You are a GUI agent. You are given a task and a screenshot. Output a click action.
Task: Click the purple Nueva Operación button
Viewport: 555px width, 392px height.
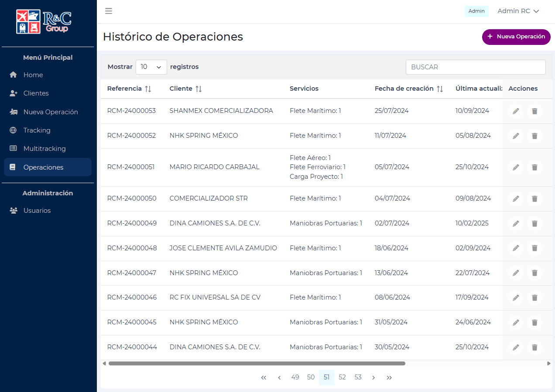pos(516,37)
